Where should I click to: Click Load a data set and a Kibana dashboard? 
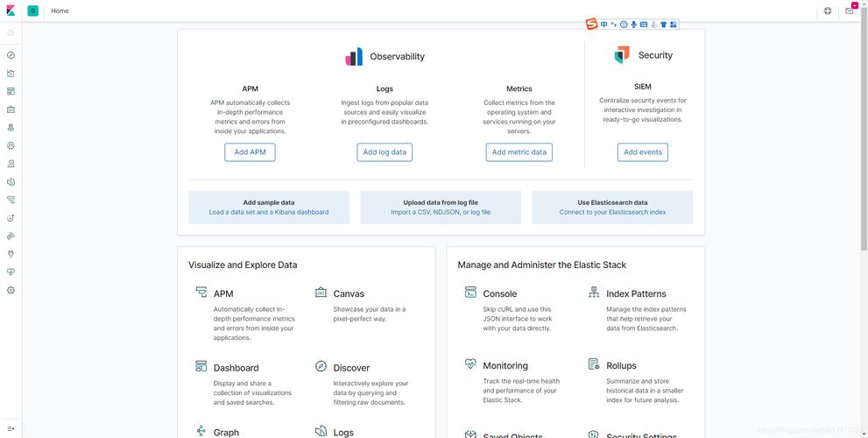click(x=269, y=212)
